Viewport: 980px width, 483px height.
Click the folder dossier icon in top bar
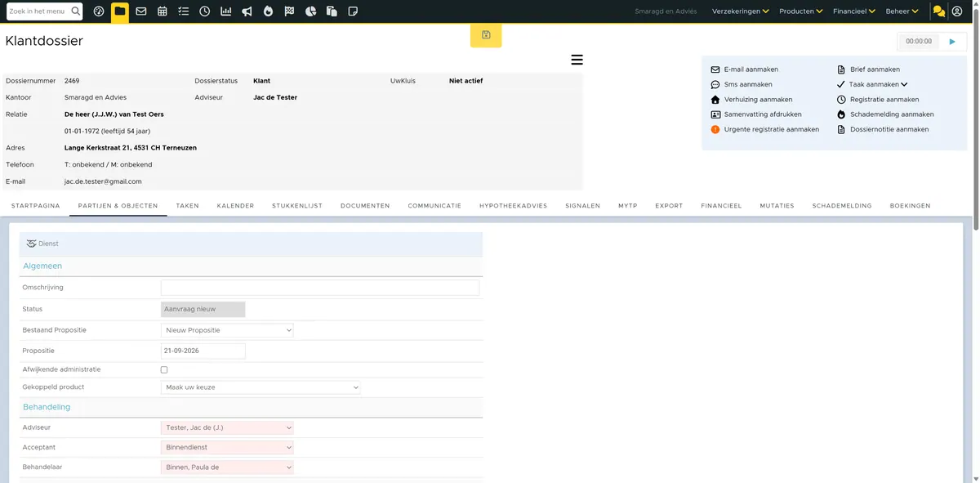(120, 11)
